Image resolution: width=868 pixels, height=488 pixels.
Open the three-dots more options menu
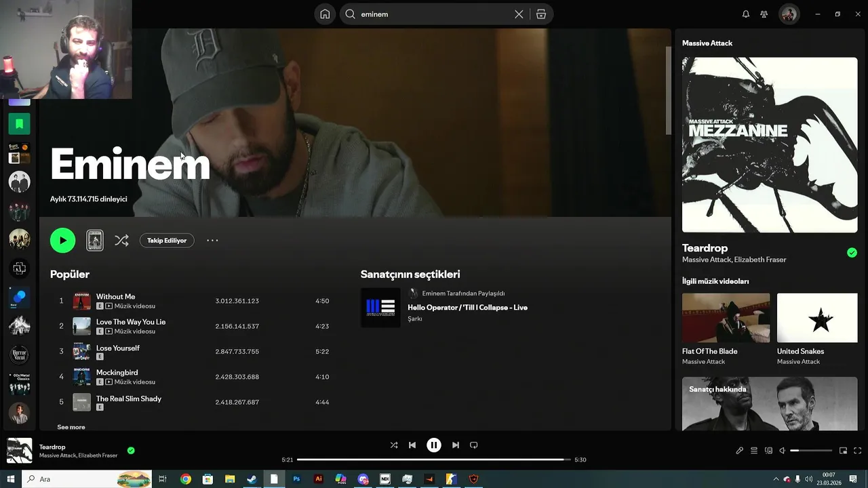coord(212,240)
